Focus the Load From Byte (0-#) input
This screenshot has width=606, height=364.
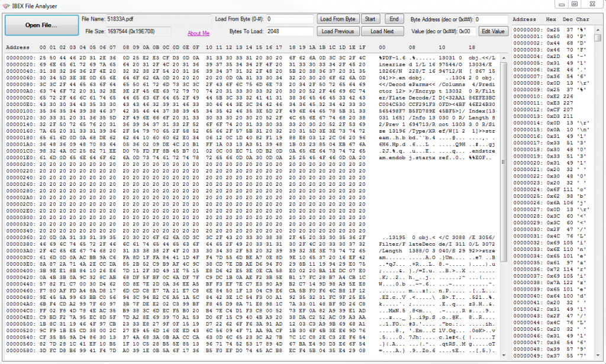pyautogui.click(x=289, y=19)
